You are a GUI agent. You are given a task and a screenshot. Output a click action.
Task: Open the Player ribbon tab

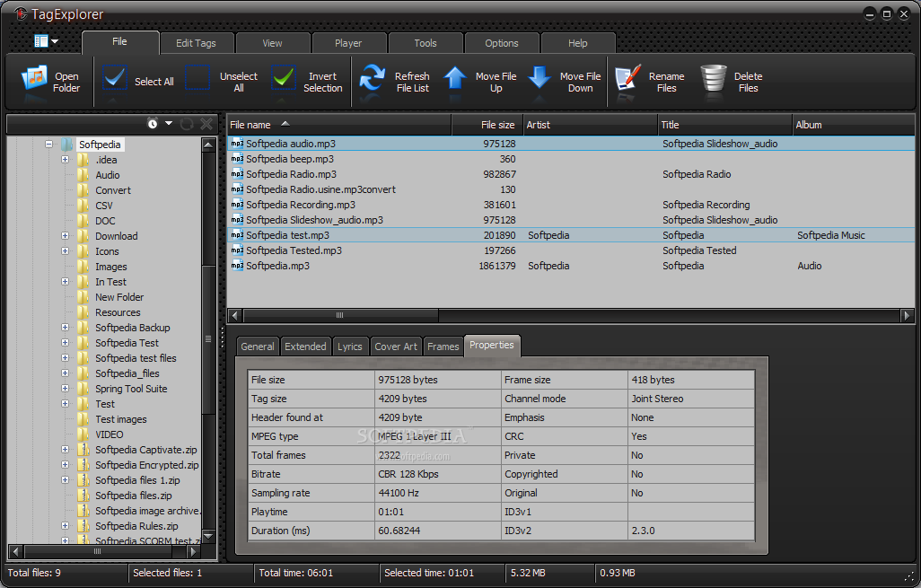pos(348,43)
